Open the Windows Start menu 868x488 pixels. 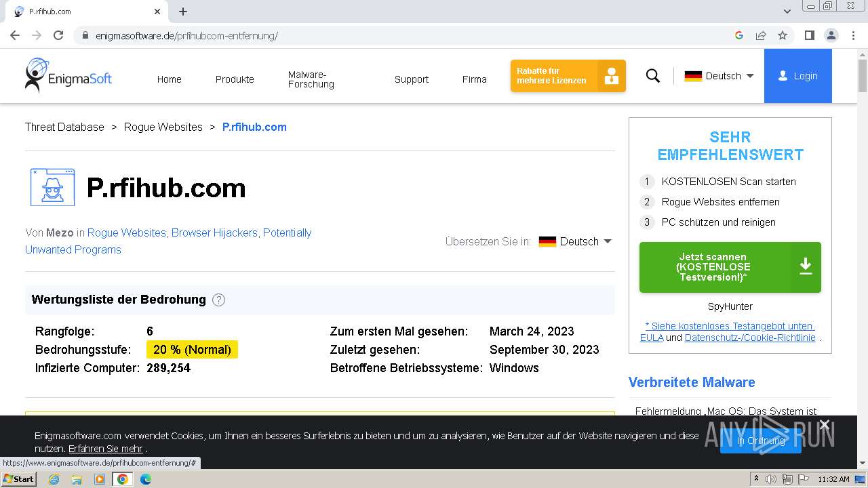18,479
